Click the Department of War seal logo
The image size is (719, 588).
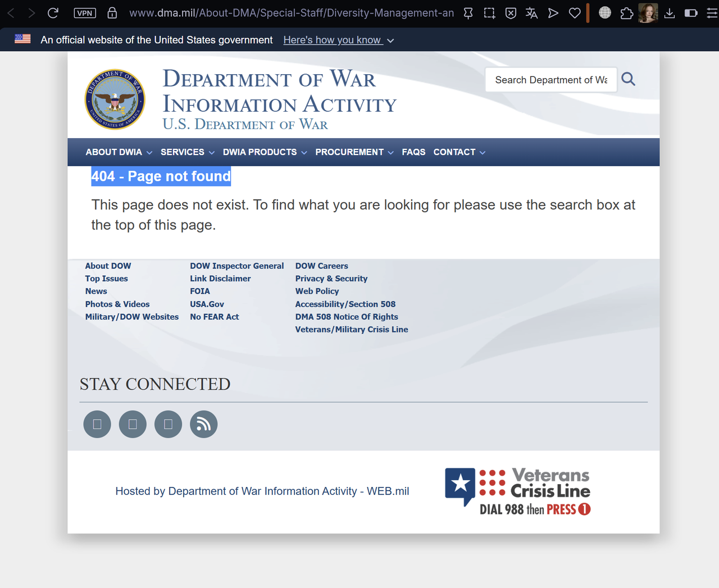115,99
